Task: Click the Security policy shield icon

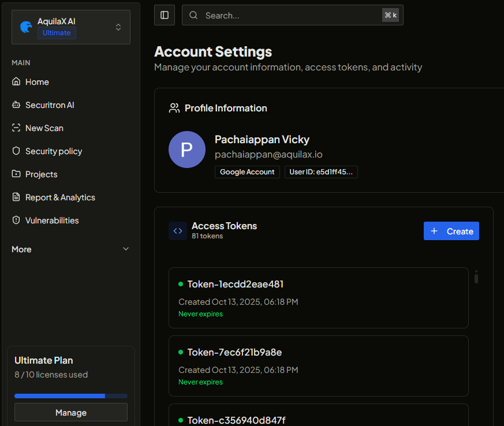Action: point(16,151)
